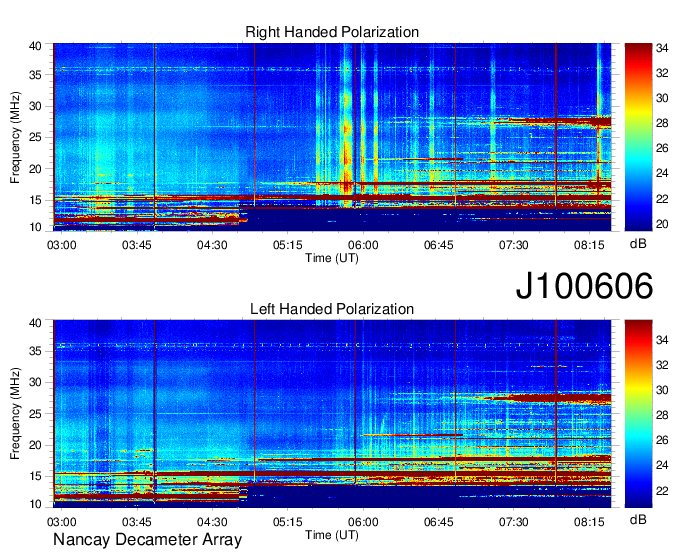Click 03:00 time tick of Left Handed plot
The height and width of the screenshot is (552, 680).
coord(62,522)
